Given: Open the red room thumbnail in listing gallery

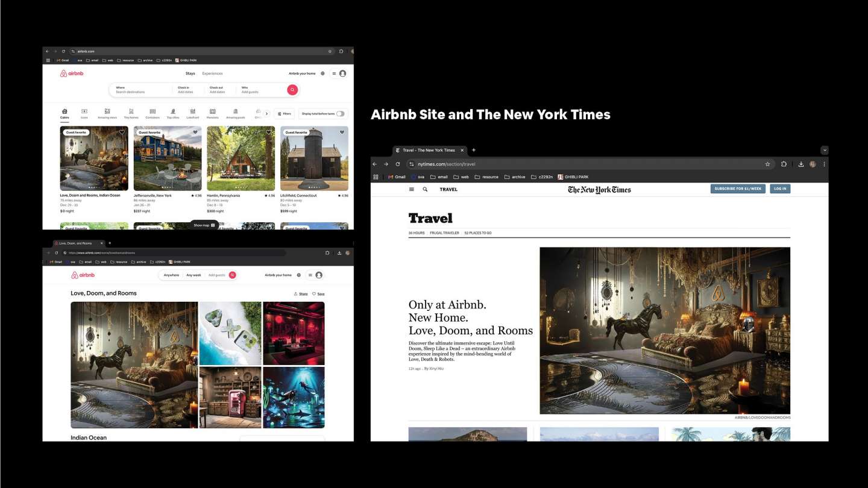Looking at the screenshot, I should pyautogui.click(x=294, y=333).
